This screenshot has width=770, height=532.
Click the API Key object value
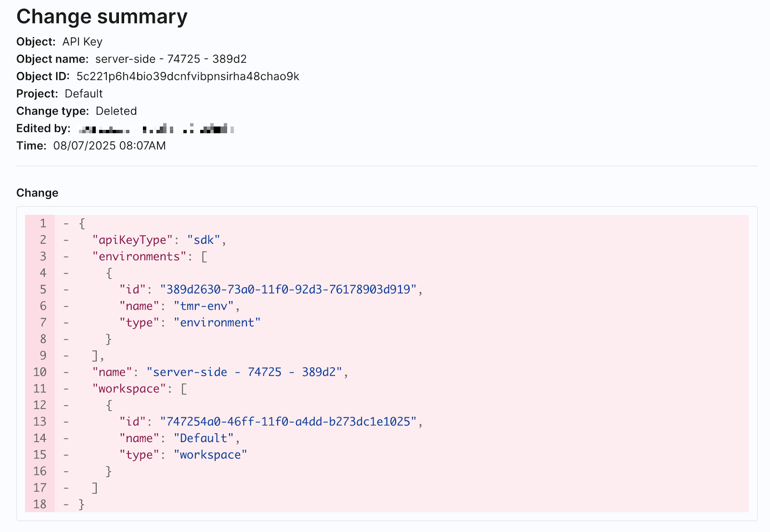coord(82,42)
